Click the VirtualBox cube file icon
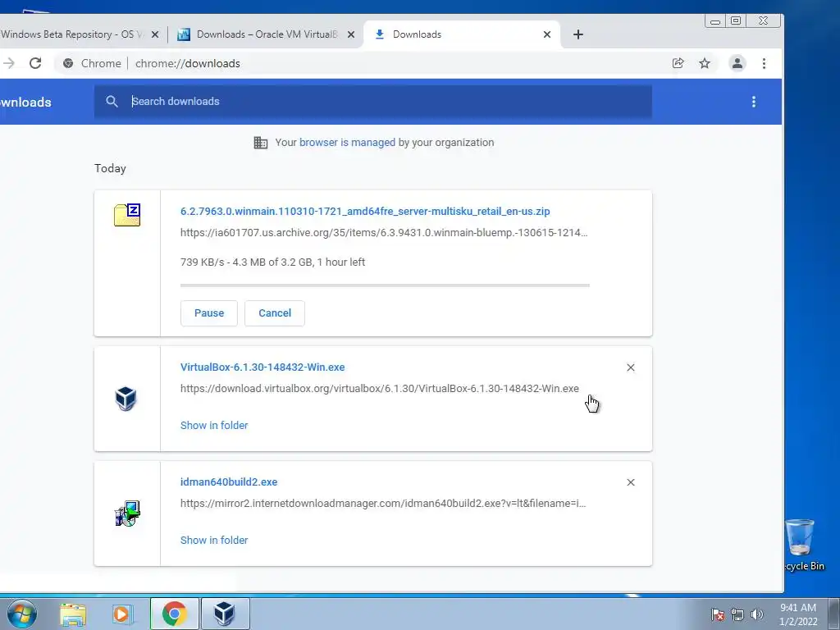 pos(126,399)
